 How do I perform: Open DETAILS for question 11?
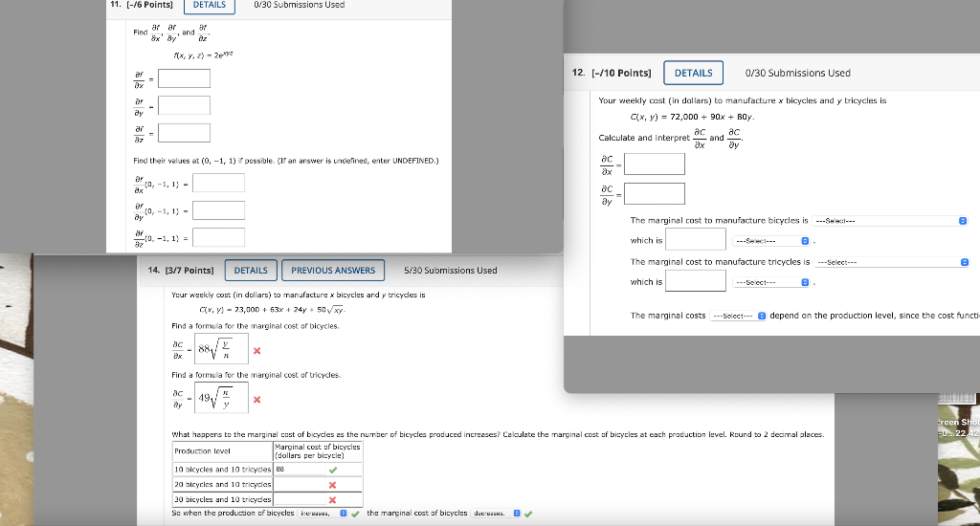tap(210, 5)
